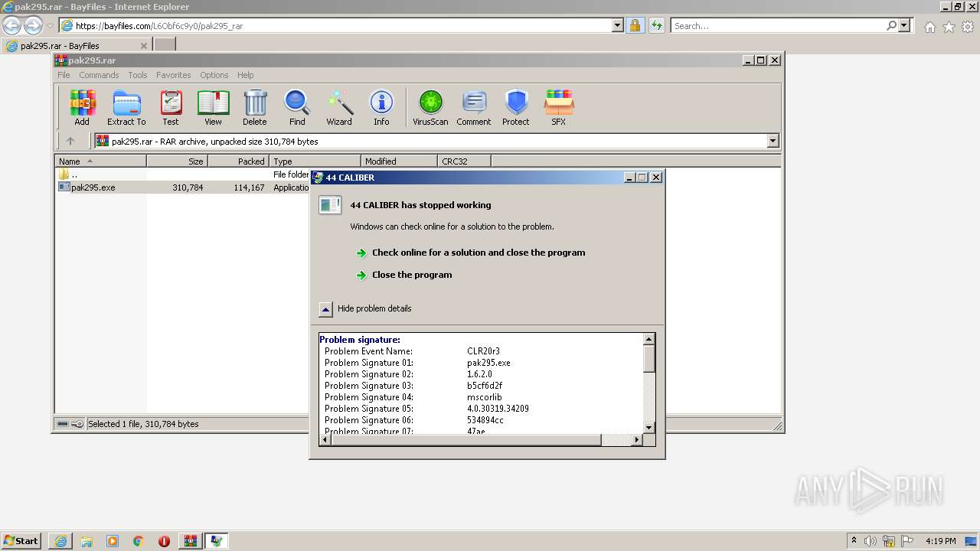The image size is (980, 551).
Task: Open the View toolbar icon
Action: (x=213, y=107)
